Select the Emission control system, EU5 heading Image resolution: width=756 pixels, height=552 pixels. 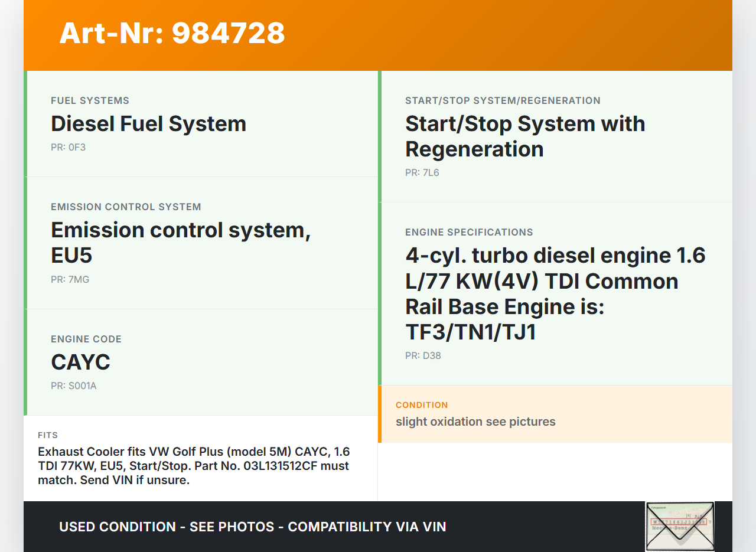point(180,242)
